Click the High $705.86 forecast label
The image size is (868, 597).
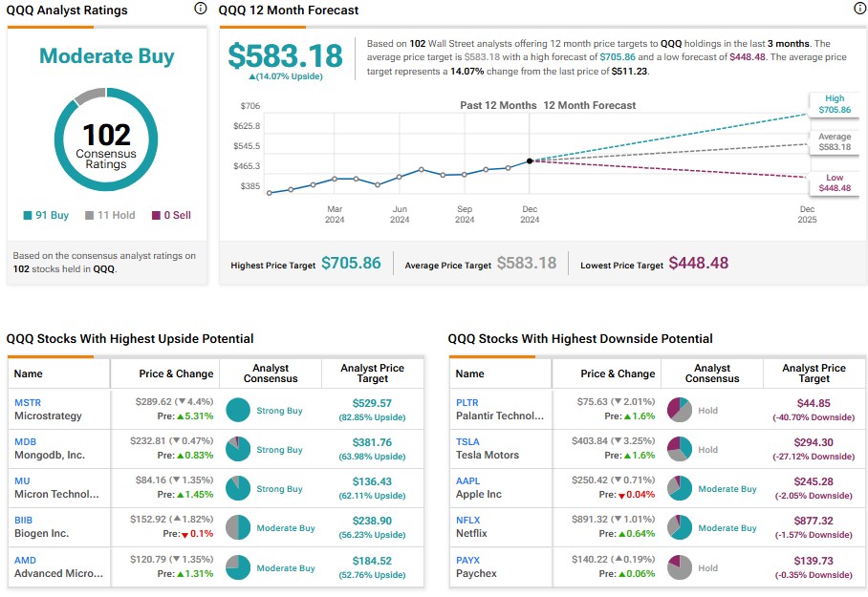click(834, 104)
